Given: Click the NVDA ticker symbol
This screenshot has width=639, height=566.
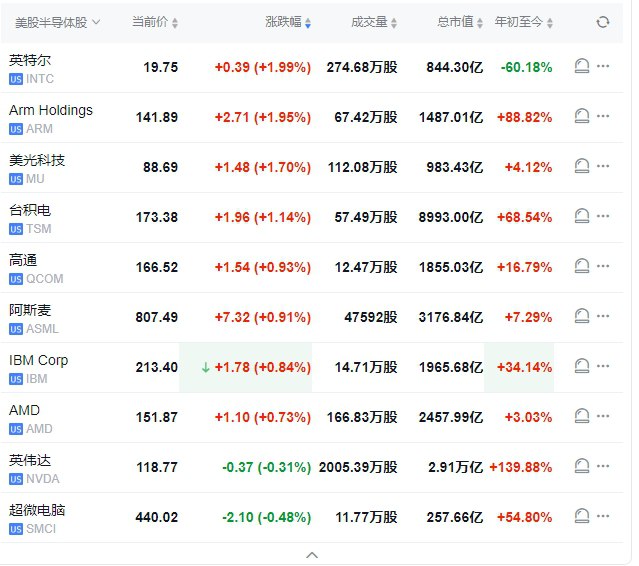Looking at the screenshot, I should tap(43, 479).
